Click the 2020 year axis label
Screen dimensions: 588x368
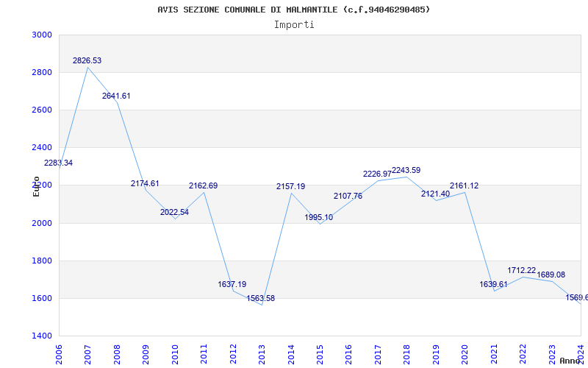(465, 355)
